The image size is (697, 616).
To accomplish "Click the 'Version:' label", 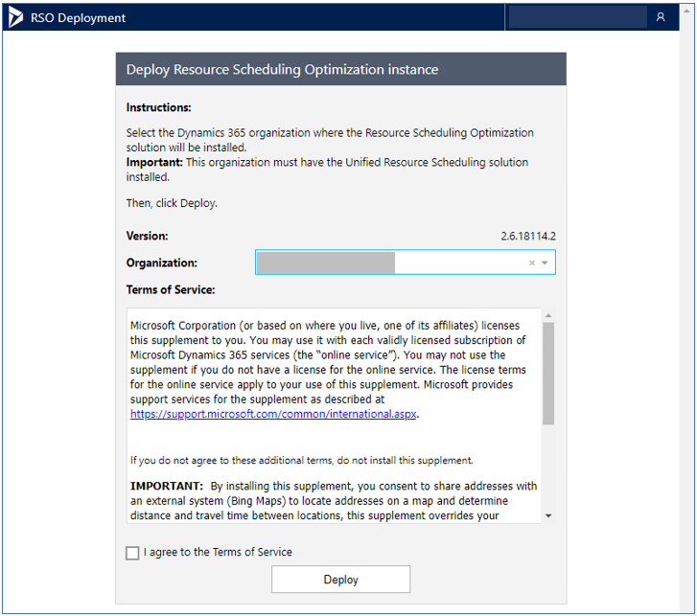I will tap(147, 236).
